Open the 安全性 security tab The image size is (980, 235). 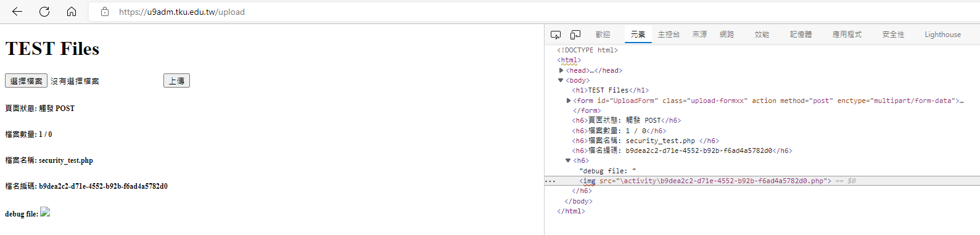tap(893, 35)
